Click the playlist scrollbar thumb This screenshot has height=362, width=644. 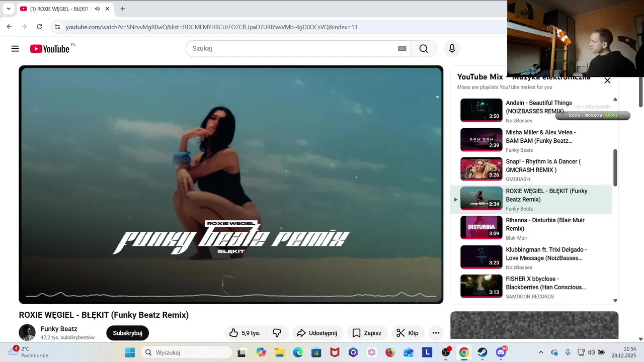(615, 168)
